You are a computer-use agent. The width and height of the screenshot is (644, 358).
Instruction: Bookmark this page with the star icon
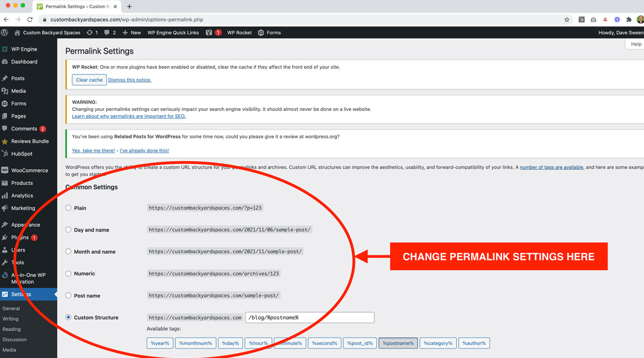pyautogui.click(x=566, y=20)
